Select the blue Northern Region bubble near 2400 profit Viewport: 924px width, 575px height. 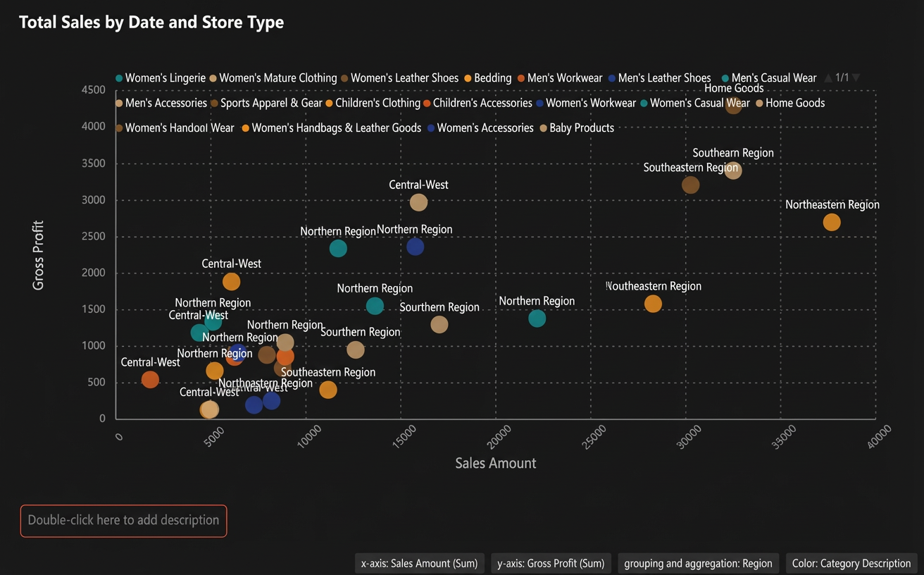tap(416, 247)
